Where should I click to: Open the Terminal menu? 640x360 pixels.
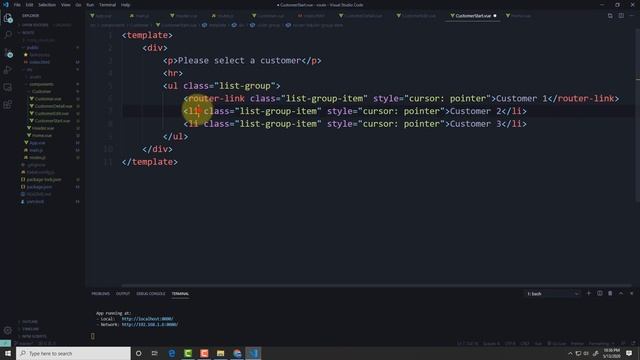coord(107,5)
